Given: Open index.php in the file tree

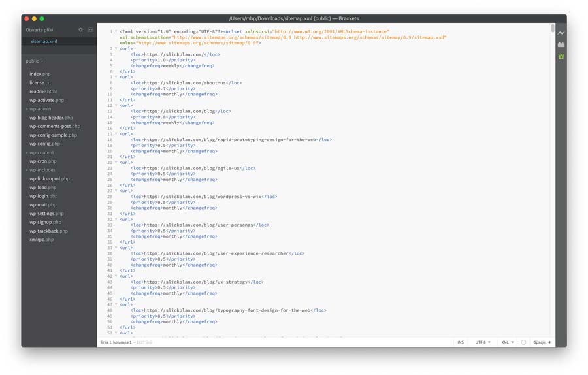Looking at the screenshot, I should tap(40, 74).
